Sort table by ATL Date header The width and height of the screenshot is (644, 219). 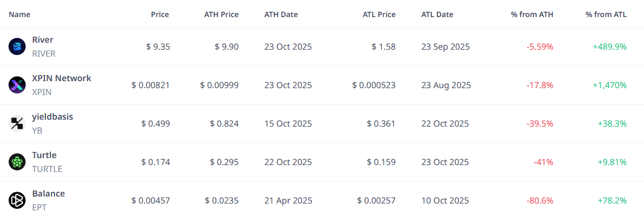click(x=437, y=14)
